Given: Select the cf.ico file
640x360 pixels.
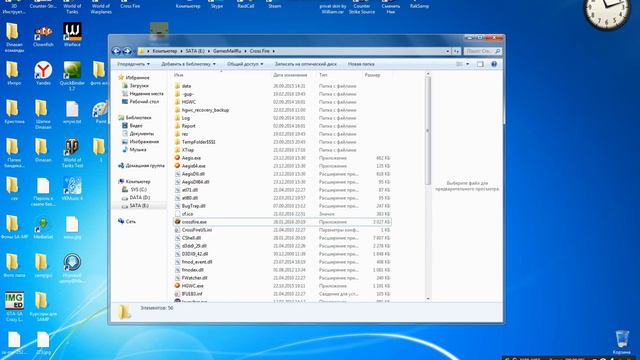Looking at the screenshot, I should 187,214.
